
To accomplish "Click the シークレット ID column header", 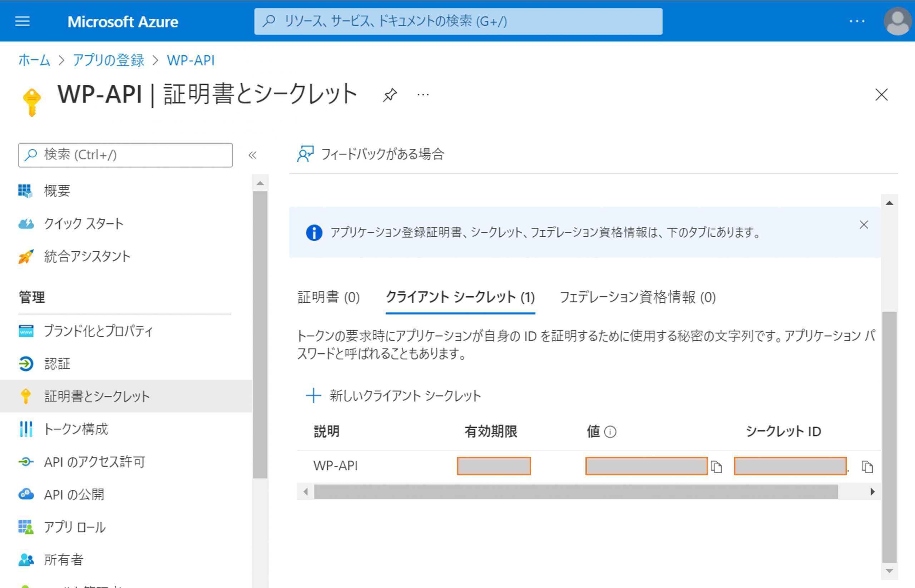I will pyautogui.click(x=783, y=431).
